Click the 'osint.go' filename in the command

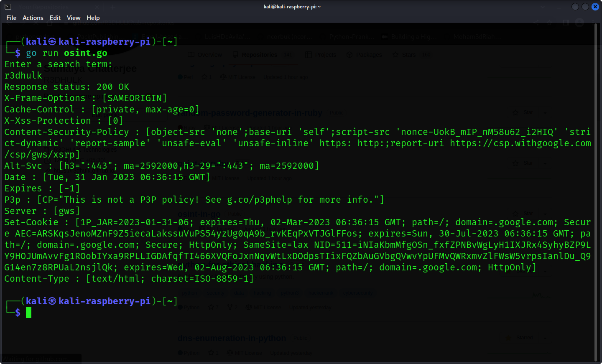coord(86,53)
